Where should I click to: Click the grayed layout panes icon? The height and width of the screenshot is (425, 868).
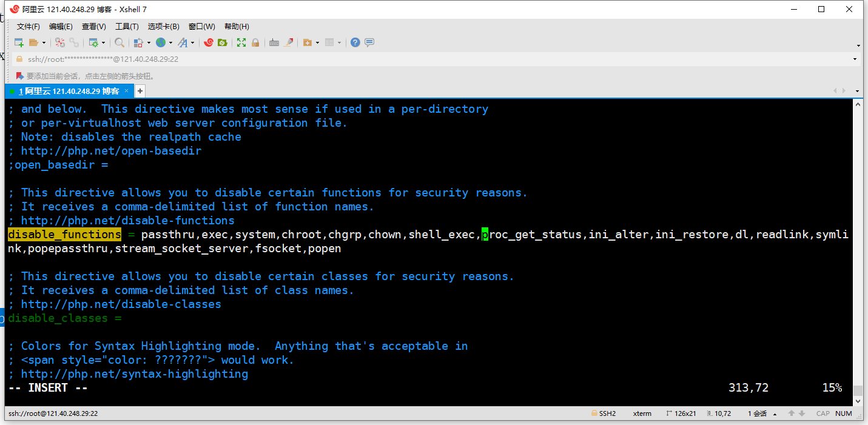point(329,42)
